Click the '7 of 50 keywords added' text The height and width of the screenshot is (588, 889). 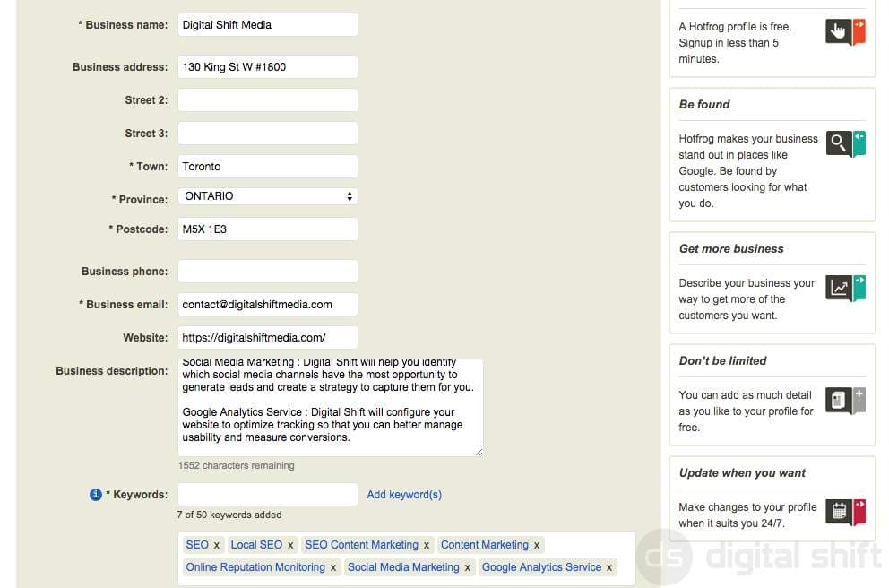(229, 514)
